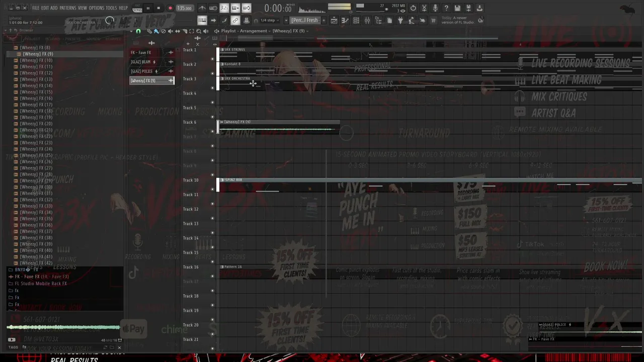This screenshot has width=644, height=362.
Task: Select the Slice tool in playlist toolbar
Action: pos(185,31)
